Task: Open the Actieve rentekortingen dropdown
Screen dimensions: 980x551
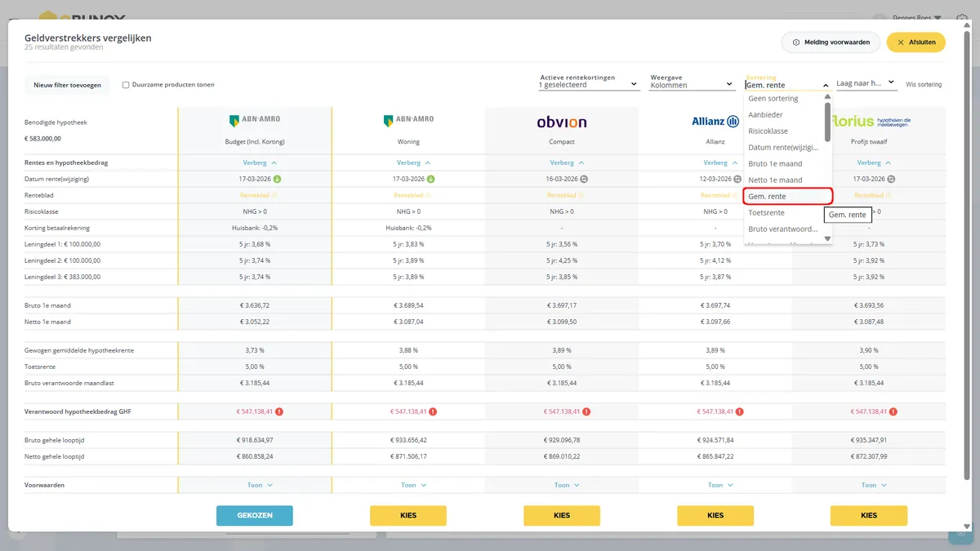Action: click(588, 85)
